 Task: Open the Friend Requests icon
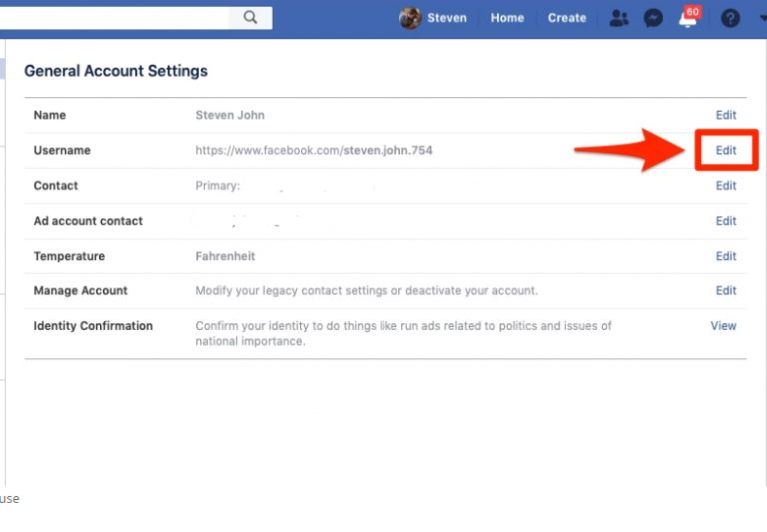pos(619,18)
